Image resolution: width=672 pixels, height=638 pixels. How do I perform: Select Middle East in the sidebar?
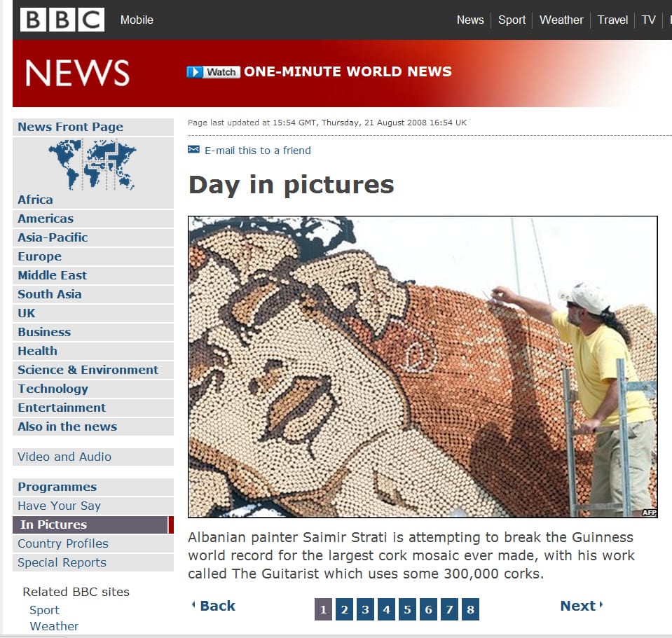pyautogui.click(x=93, y=275)
